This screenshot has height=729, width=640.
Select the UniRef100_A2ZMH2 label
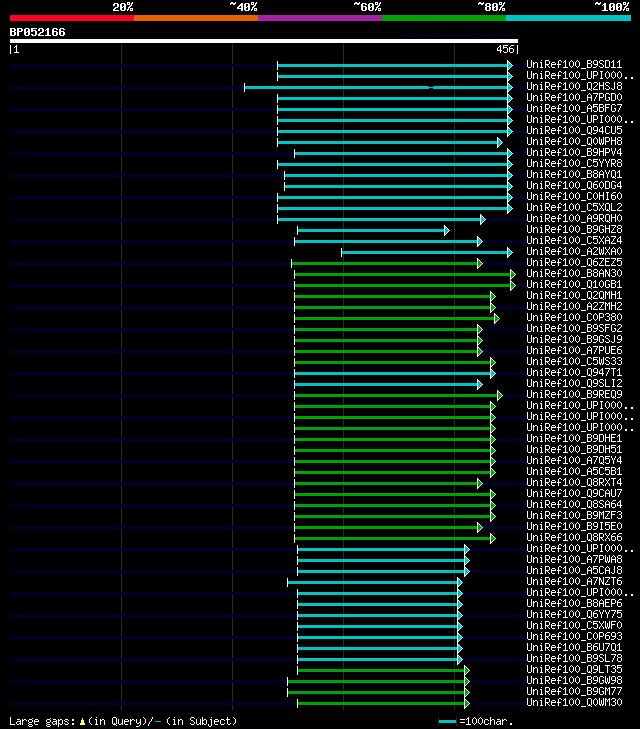(x=574, y=306)
